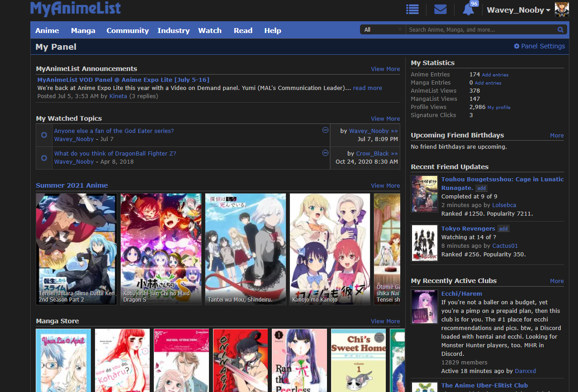The image size is (578, 392).
Task: Click the search anime input field
Action: point(481,30)
